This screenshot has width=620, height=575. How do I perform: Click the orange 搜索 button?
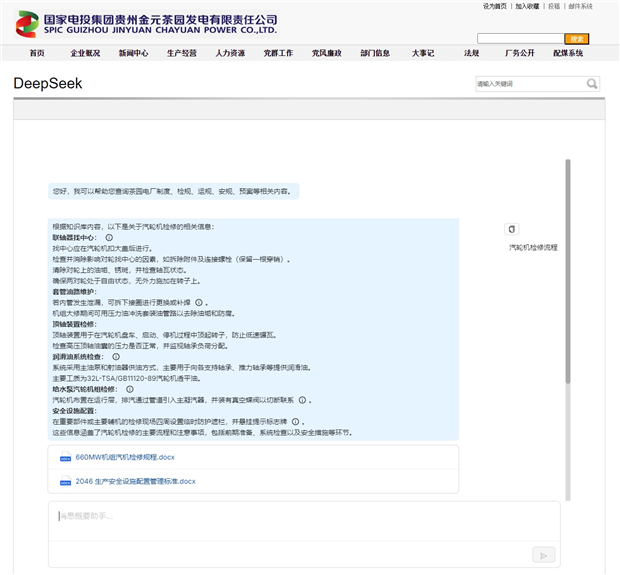tap(577, 39)
